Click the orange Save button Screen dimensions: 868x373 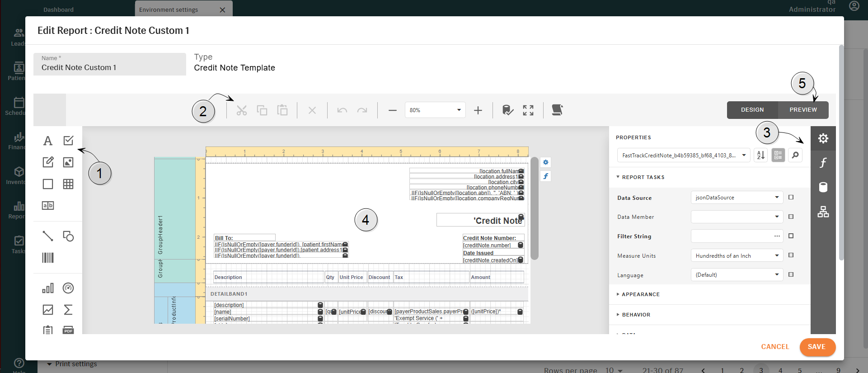tap(816, 347)
